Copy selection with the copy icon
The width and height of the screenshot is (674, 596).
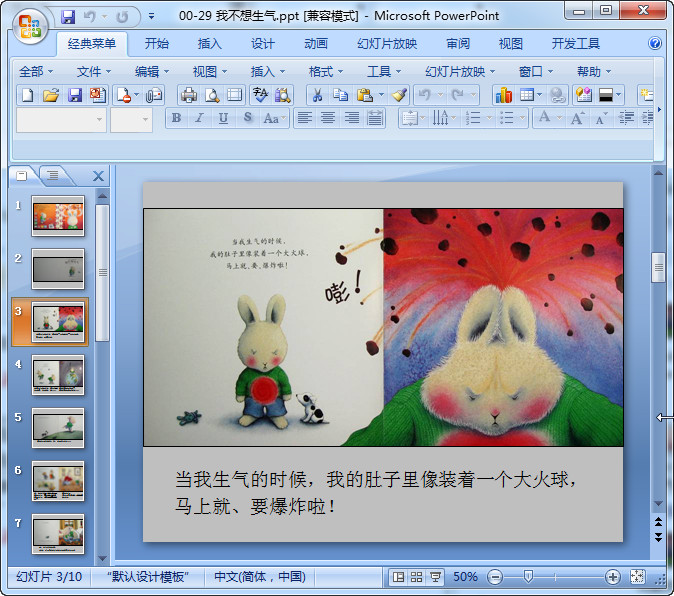pos(340,95)
